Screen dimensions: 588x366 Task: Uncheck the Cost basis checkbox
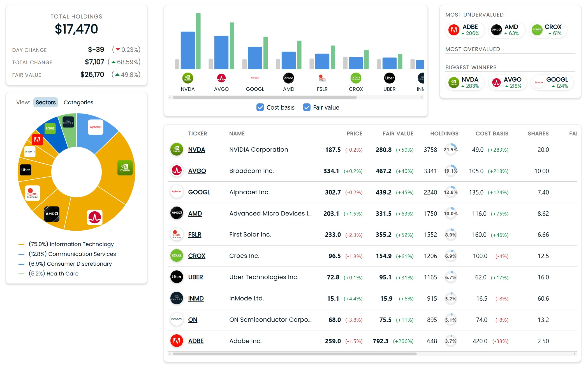point(260,107)
